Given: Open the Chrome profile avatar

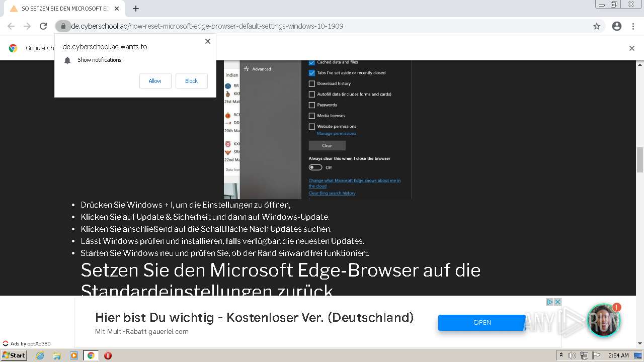Looking at the screenshot, I should 617,26.
